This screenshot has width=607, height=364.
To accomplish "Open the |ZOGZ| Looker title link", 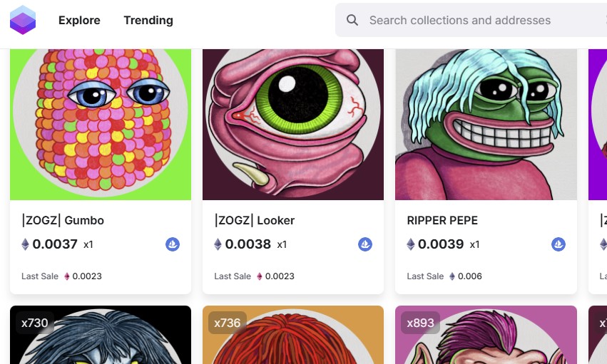I will click(255, 220).
